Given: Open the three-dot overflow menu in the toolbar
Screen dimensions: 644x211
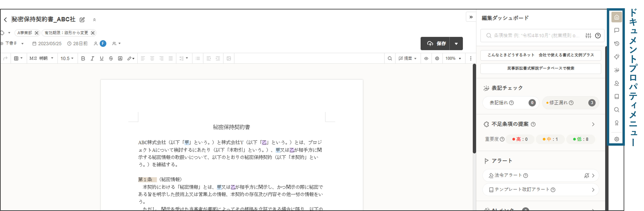Looking at the screenshot, I should pos(471,58).
